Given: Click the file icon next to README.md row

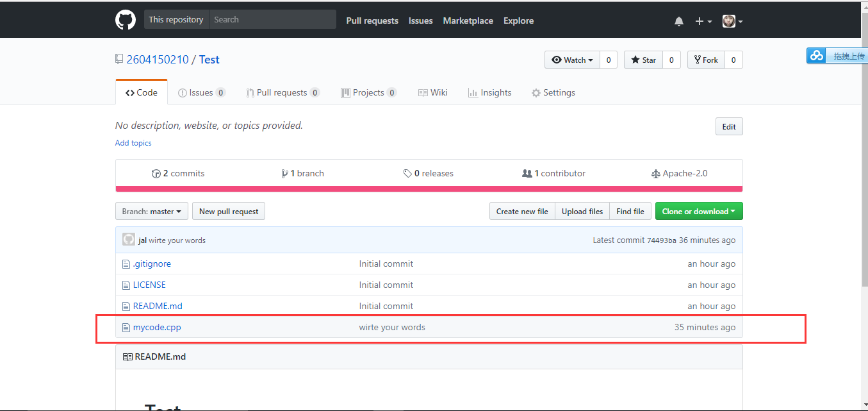Looking at the screenshot, I should point(126,306).
